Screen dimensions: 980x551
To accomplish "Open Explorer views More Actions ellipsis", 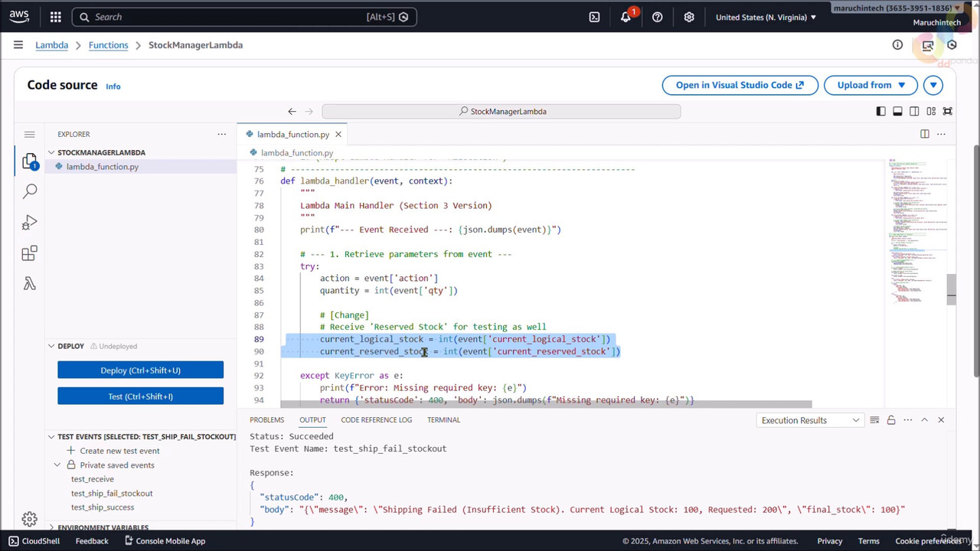I will coord(221,134).
